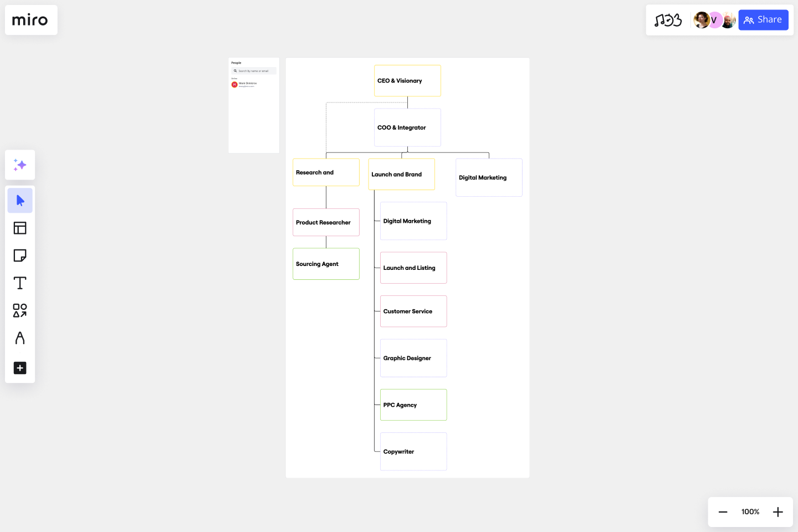Select the pen drawing tool

[x=20, y=338]
